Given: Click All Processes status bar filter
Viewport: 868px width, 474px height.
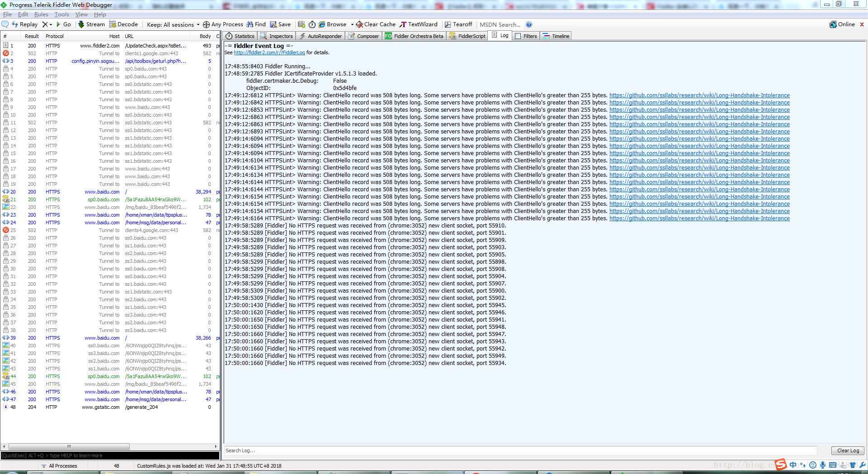Looking at the screenshot, I should [x=59, y=466].
